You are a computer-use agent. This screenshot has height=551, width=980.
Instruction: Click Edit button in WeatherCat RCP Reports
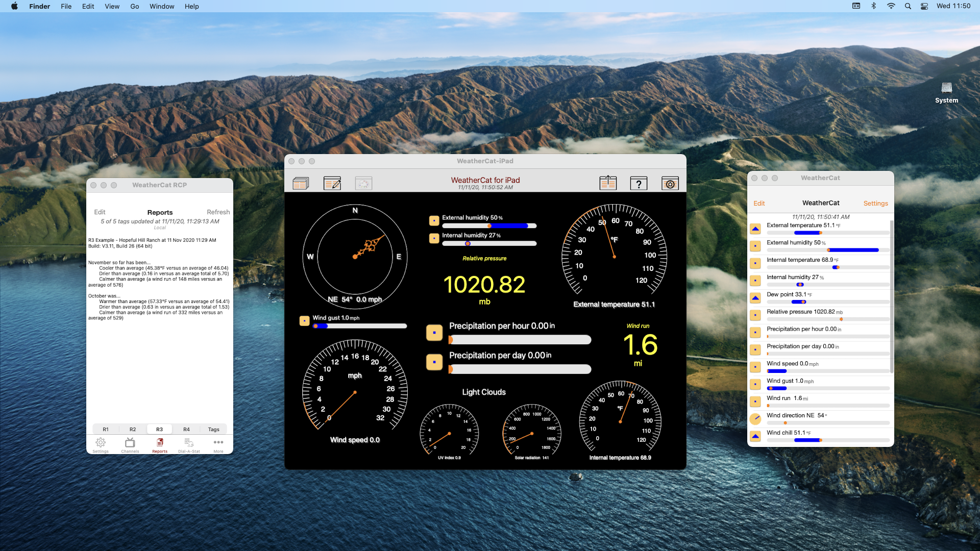point(100,212)
